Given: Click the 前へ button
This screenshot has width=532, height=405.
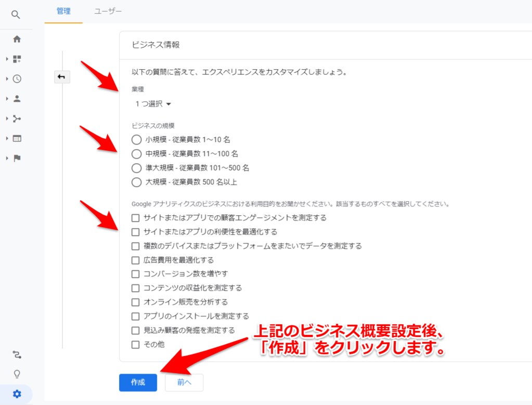Looking at the screenshot, I should [184, 382].
